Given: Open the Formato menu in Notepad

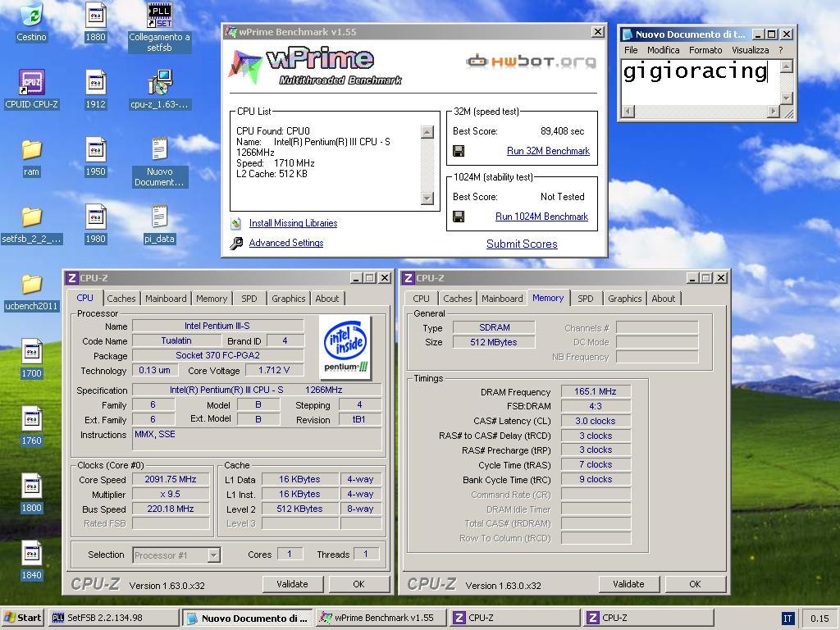Looking at the screenshot, I should tap(705, 50).
